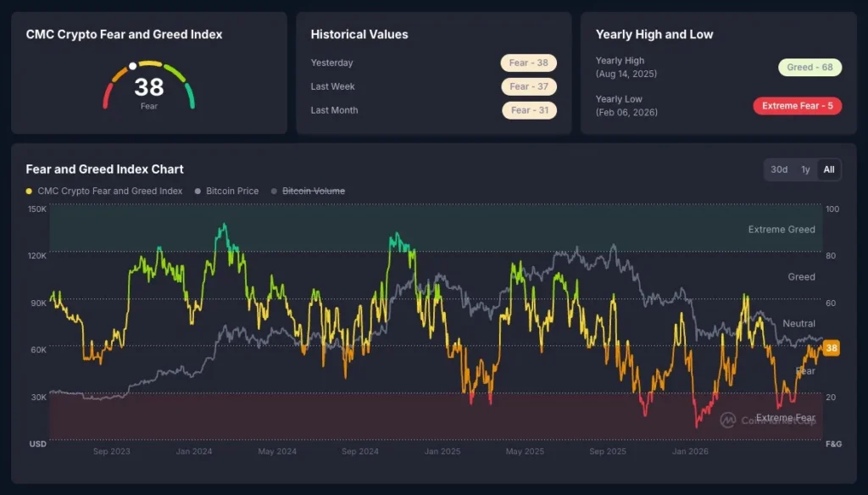Screen dimensions: 868x495
Task: Click the Yearly High and Low heading
Action: pyautogui.click(x=654, y=35)
